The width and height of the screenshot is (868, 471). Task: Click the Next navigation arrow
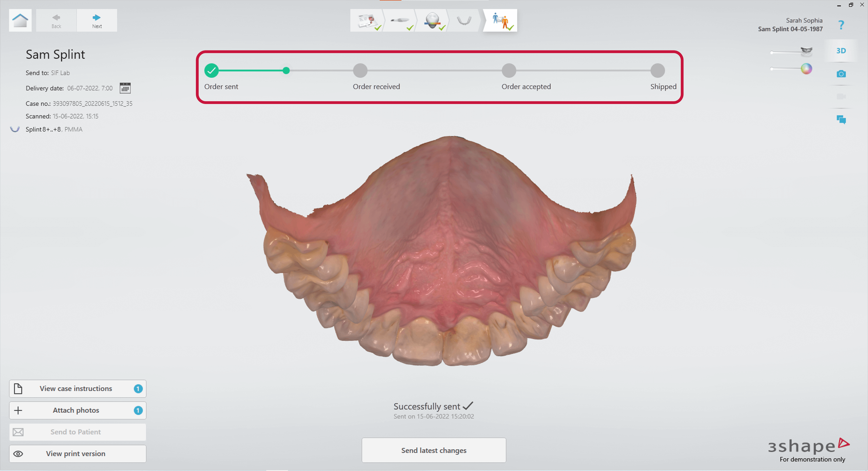pos(97,20)
